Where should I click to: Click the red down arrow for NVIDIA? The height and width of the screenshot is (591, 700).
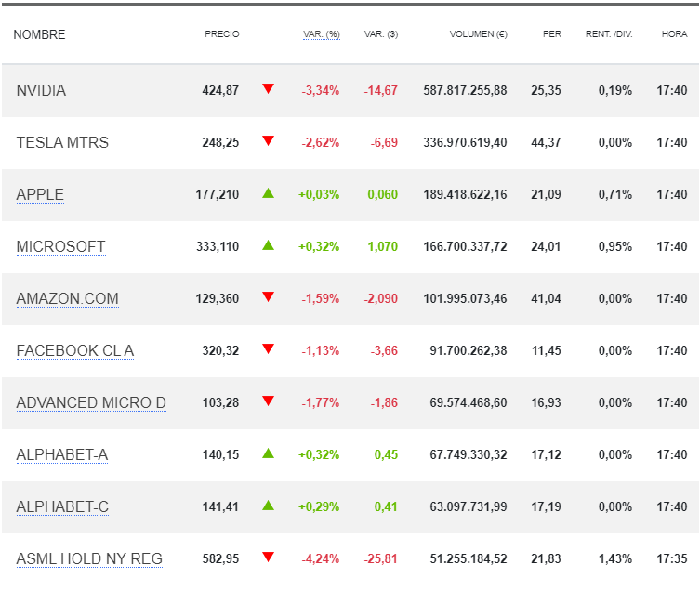tap(268, 88)
